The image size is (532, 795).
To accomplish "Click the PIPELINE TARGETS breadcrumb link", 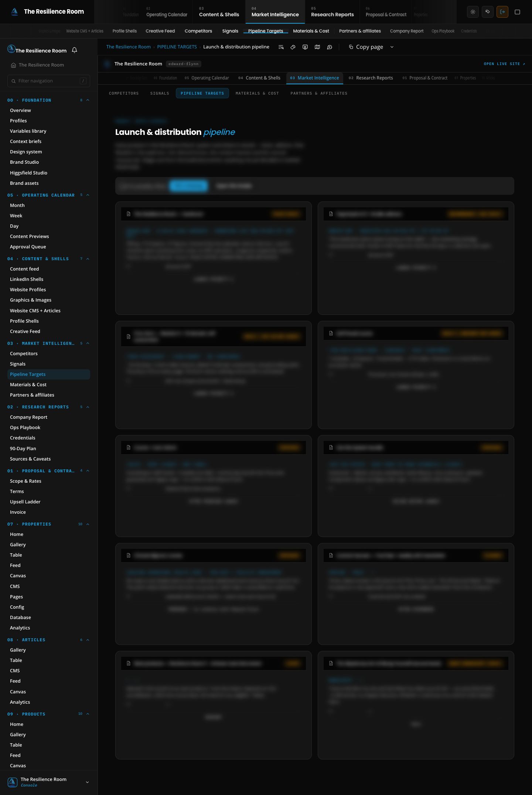I will click(x=177, y=47).
